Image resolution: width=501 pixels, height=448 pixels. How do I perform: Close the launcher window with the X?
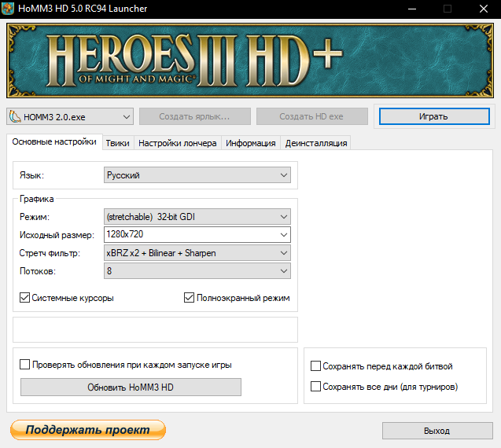click(484, 9)
